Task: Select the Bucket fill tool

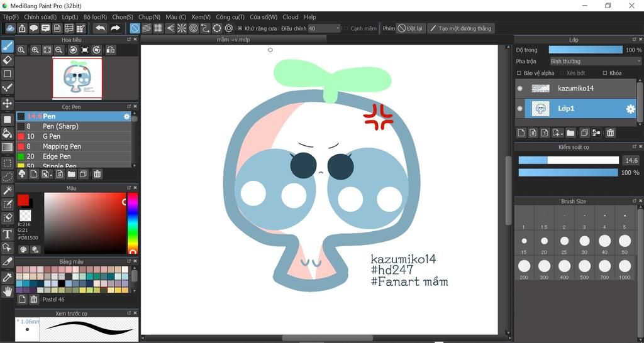Action: [8, 133]
